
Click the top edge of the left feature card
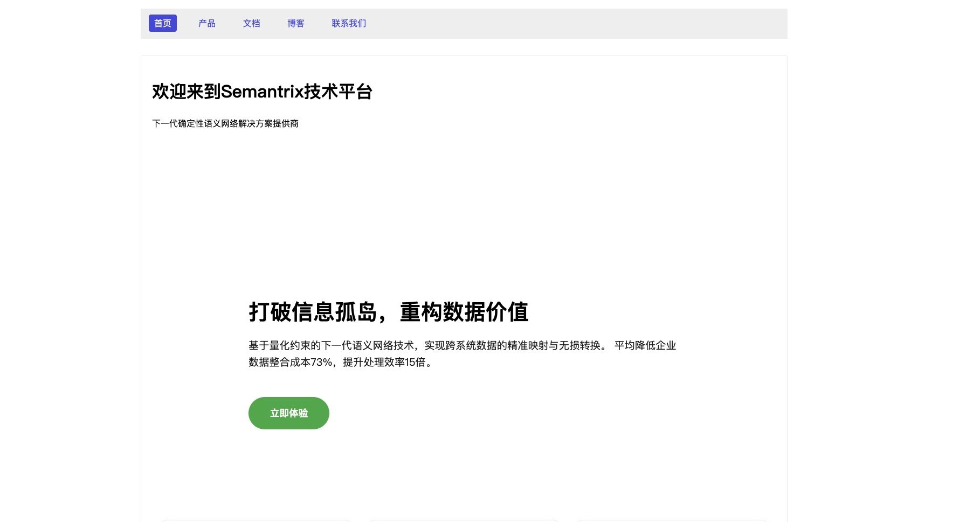click(x=256, y=520)
